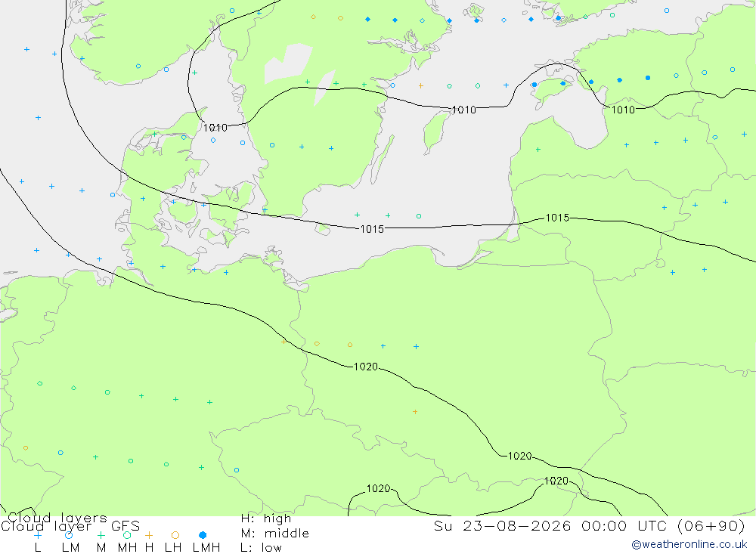Click the 1015 isobar label over Lithuania

click(x=557, y=218)
